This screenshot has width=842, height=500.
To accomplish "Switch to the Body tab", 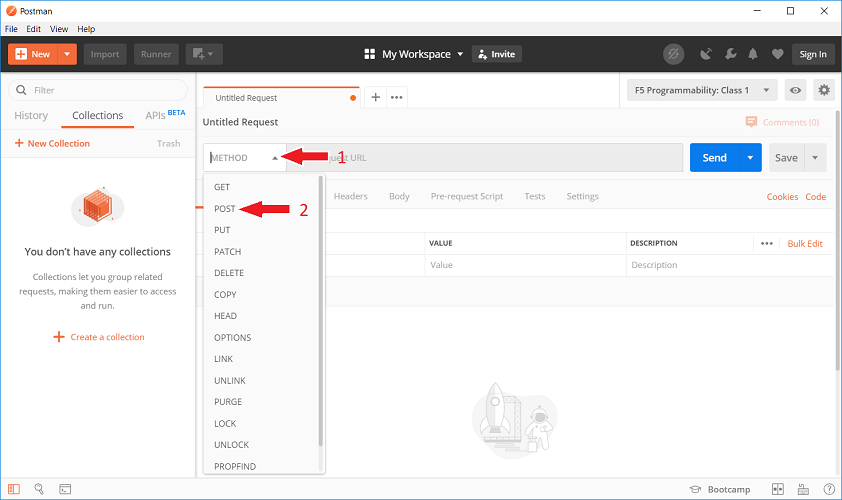I will pyautogui.click(x=399, y=197).
